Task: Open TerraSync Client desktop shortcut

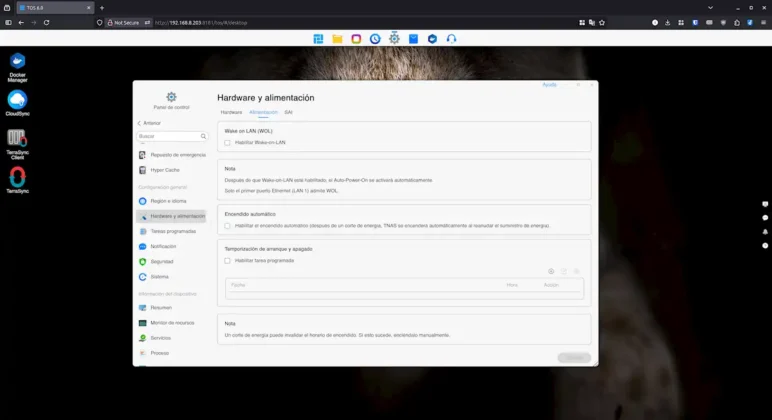Action: pyautogui.click(x=17, y=139)
